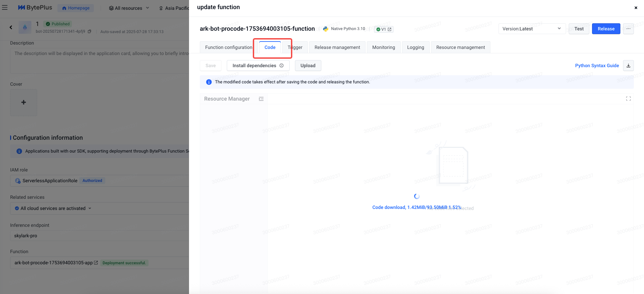Click the Homepage button
The width and height of the screenshot is (644, 294).
pos(76,8)
